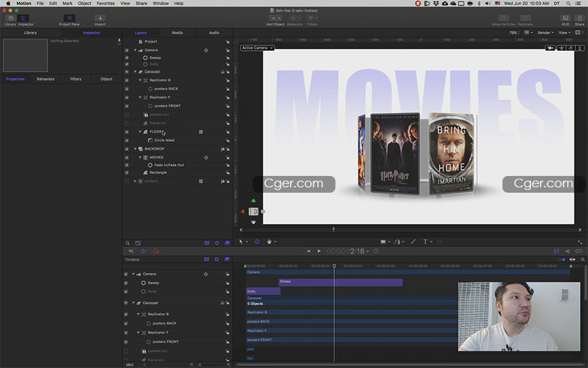Select the blue 3D transform tool

click(x=257, y=242)
